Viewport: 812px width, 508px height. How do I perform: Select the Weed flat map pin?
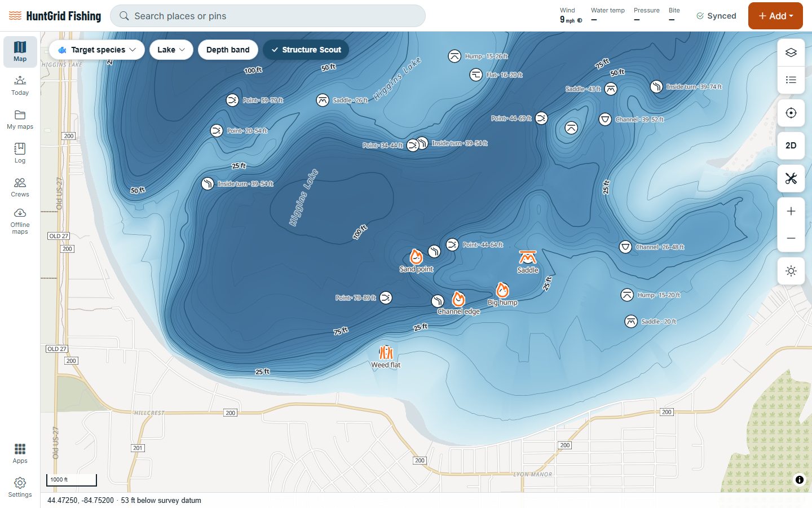pos(386,352)
